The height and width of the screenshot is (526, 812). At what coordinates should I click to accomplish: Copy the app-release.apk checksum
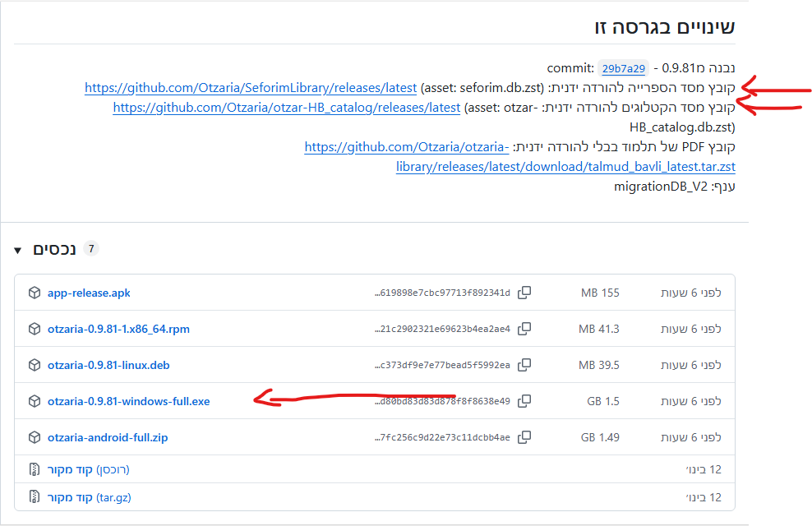(x=524, y=293)
